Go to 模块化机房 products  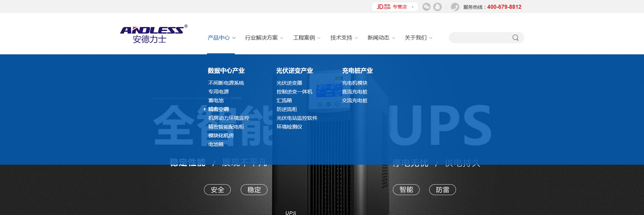pos(221,136)
